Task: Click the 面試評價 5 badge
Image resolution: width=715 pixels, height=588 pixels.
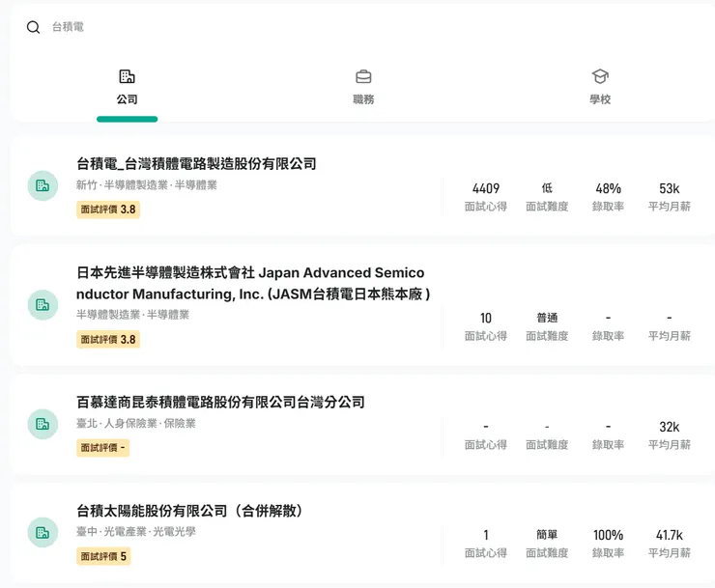Action: click(103, 556)
